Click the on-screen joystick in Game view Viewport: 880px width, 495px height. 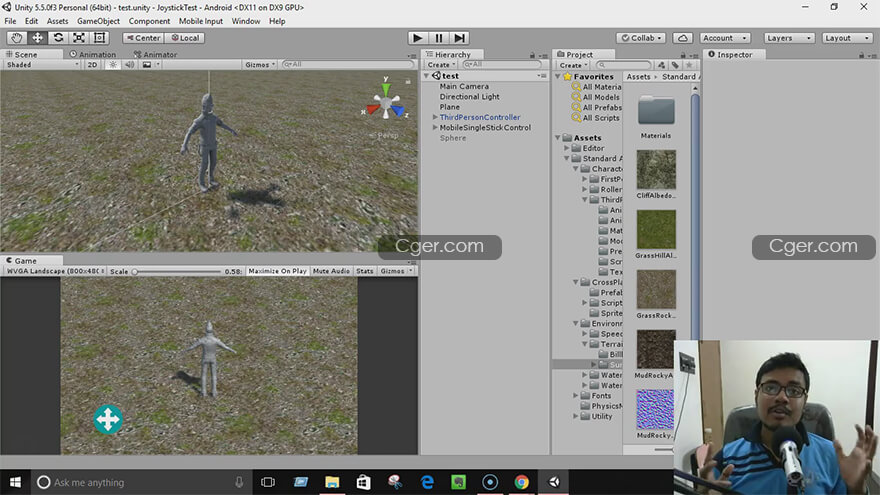[x=108, y=419]
